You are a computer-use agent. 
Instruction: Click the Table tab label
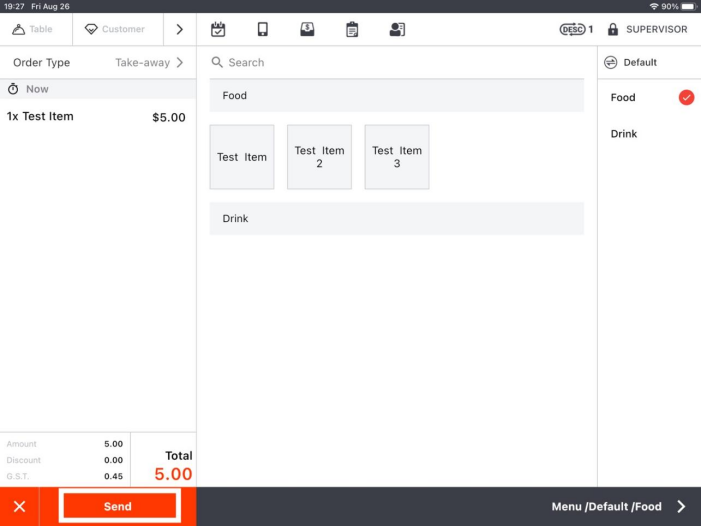(x=41, y=29)
